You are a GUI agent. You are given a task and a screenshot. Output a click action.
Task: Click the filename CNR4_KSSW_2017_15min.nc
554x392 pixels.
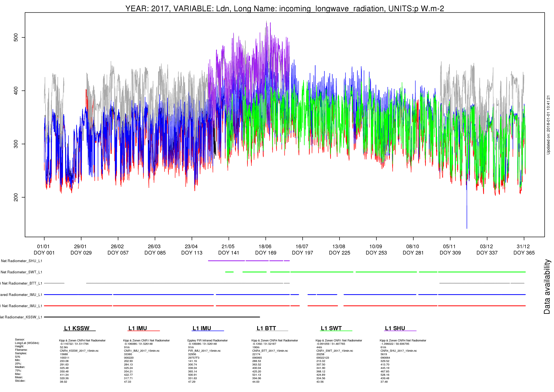(x=79, y=351)
